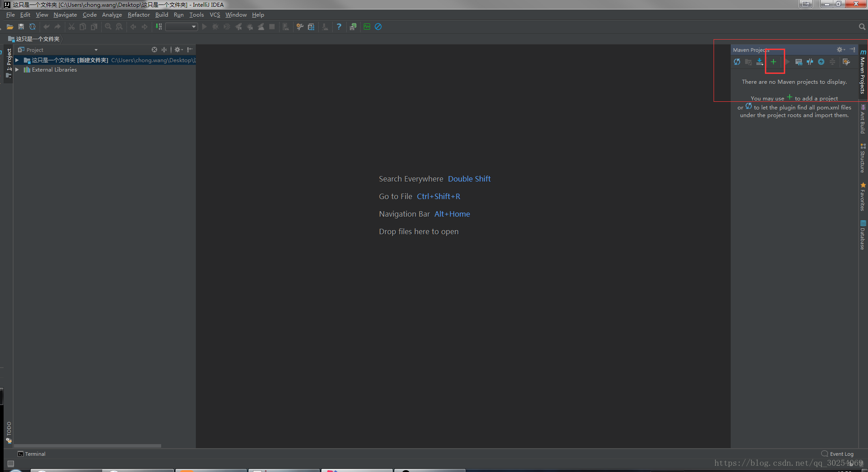The image size is (868, 472).
Task: Stop the process with the square icon
Action: tap(272, 27)
